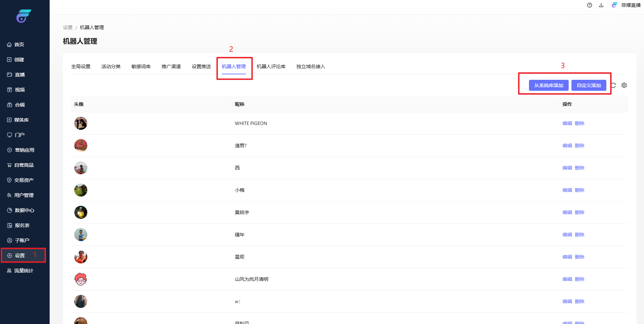Open 流量统计 in the sidebar
The height and width of the screenshot is (324, 644).
(x=24, y=271)
